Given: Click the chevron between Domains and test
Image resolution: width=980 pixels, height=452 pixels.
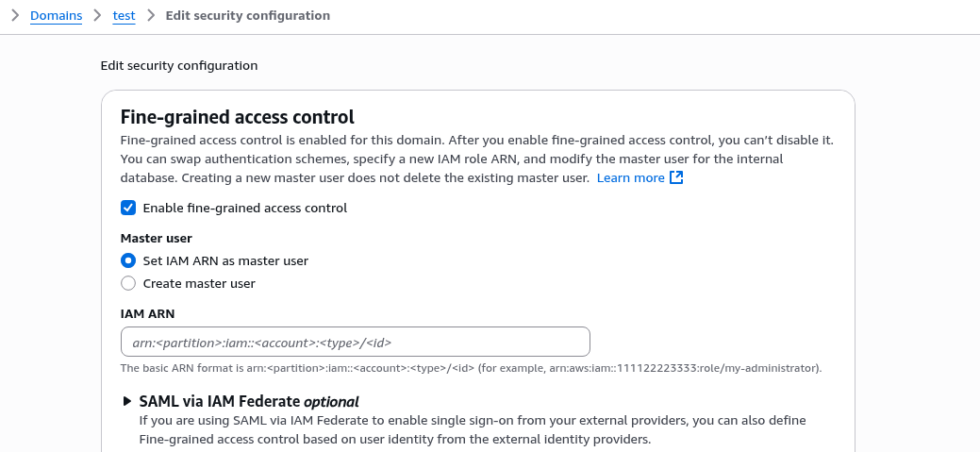Looking at the screenshot, I should click(x=97, y=16).
